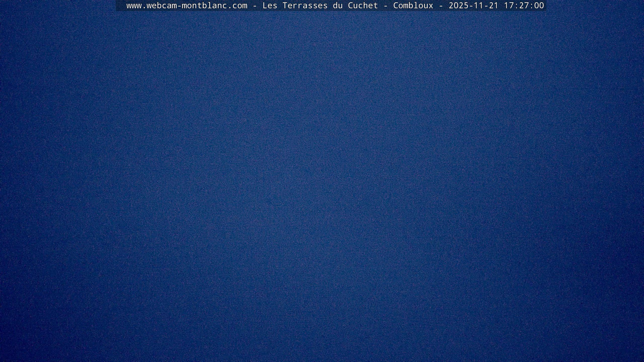
Task: Click the minutes '27' in the time
Action: (x=524, y=6)
